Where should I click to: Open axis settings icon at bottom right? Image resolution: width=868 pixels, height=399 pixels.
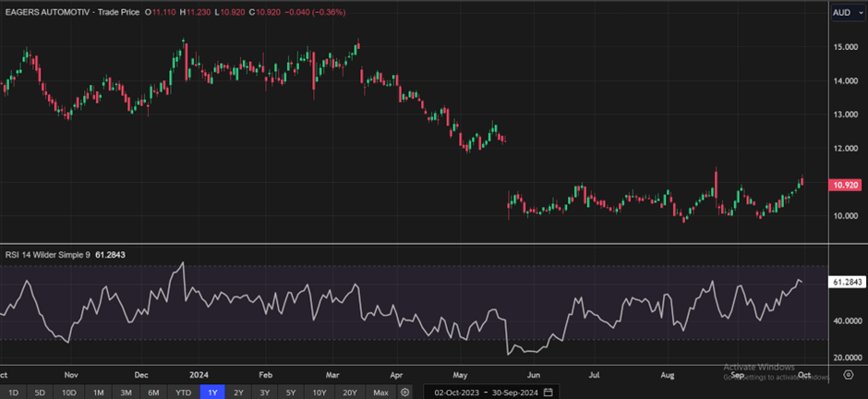848,375
